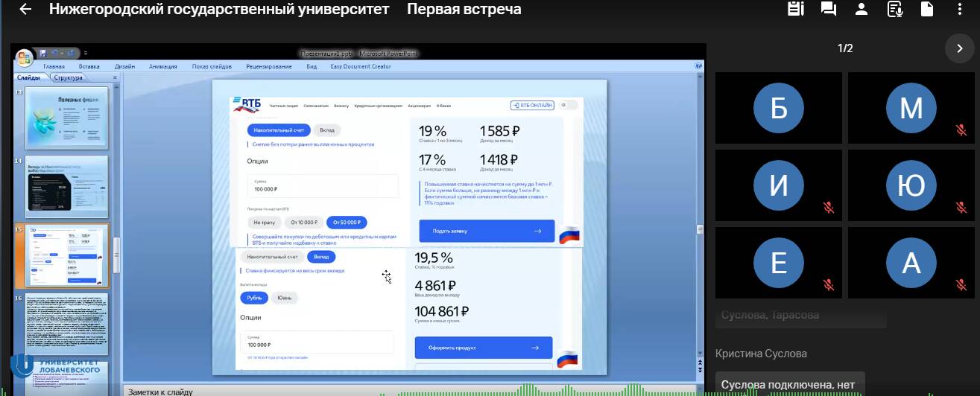Screen dimensions: 980x396
Task: Open the Easy Document Creator ribbon tab
Action: pyautogui.click(x=361, y=66)
